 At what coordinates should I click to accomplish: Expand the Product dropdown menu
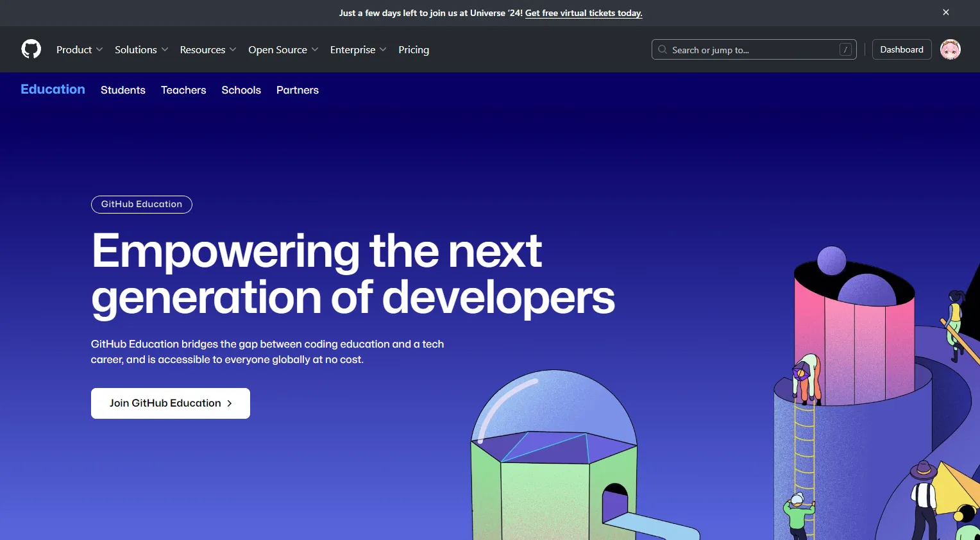(80, 49)
